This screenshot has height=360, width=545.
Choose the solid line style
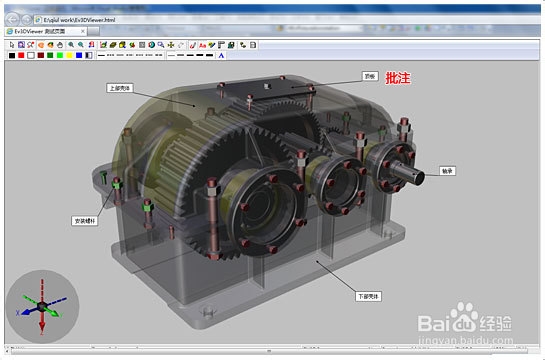pyautogui.click(x=101, y=55)
